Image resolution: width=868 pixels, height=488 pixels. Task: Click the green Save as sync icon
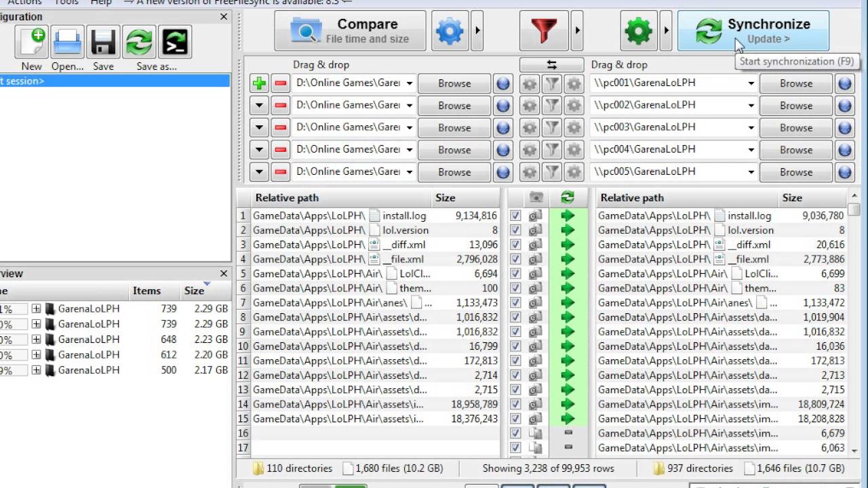click(x=139, y=42)
